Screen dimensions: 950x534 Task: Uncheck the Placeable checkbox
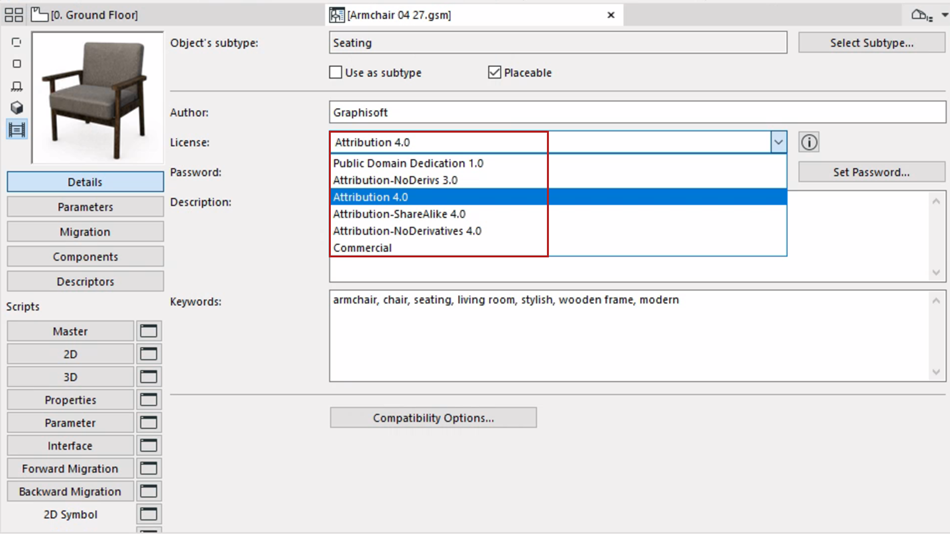(494, 73)
